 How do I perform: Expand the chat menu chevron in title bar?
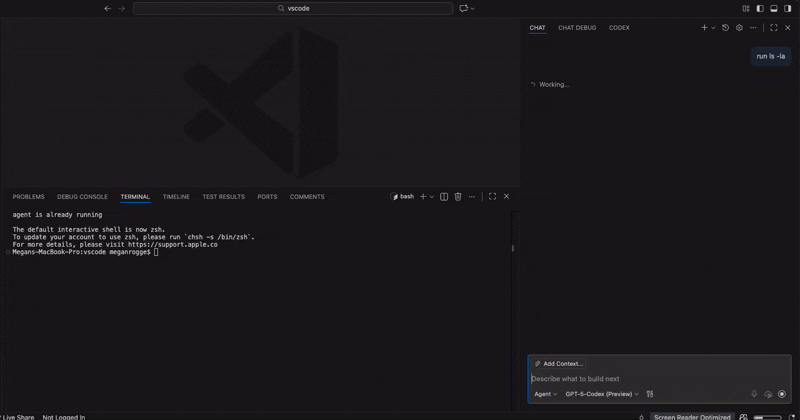click(472, 9)
